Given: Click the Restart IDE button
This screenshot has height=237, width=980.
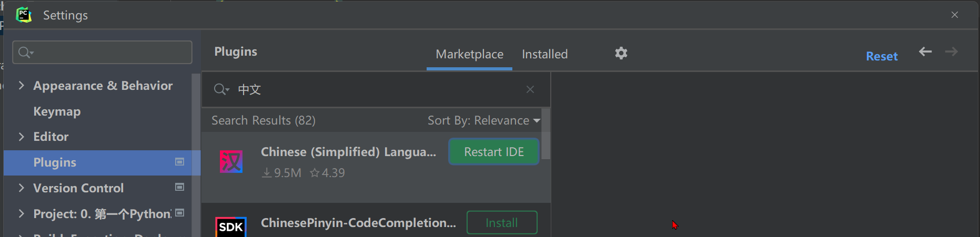Looking at the screenshot, I should tap(494, 152).
